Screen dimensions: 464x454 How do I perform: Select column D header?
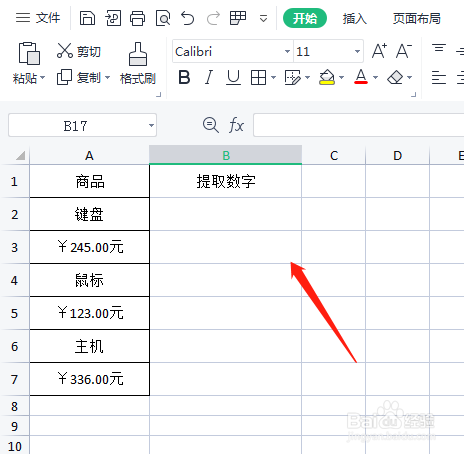[x=397, y=155]
